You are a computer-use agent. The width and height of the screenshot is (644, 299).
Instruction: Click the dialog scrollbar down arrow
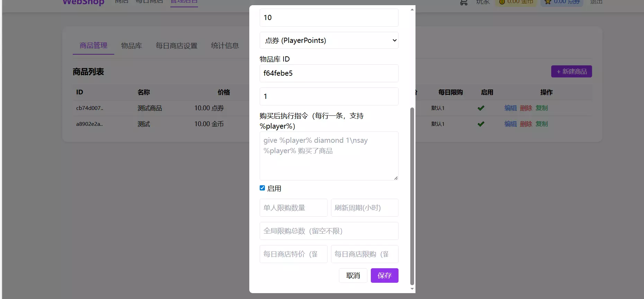click(x=412, y=289)
